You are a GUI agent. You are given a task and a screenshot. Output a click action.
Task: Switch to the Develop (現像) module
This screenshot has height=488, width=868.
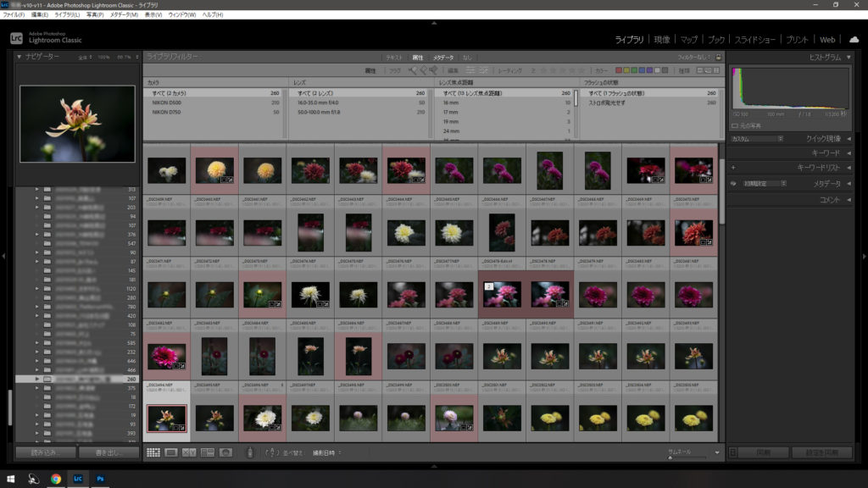662,40
